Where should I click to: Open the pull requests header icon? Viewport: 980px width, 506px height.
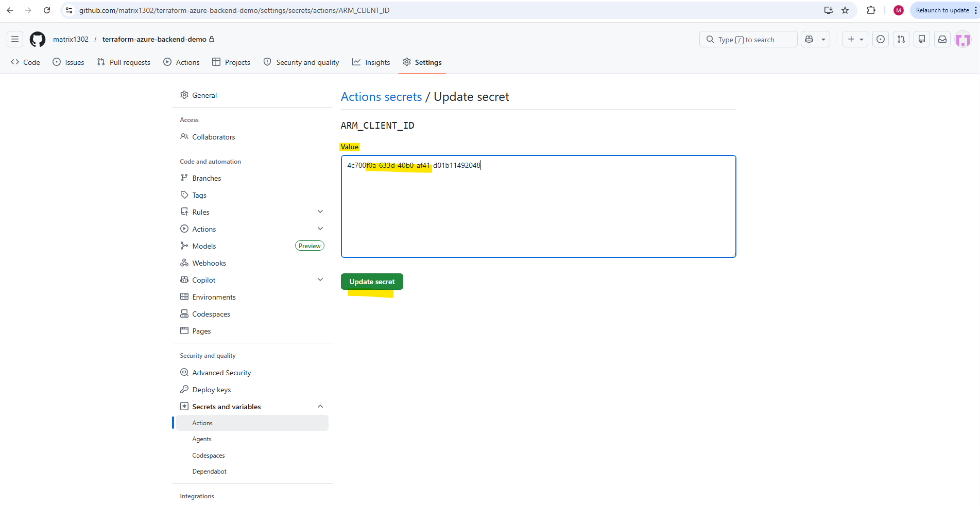[x=901, y=39]
